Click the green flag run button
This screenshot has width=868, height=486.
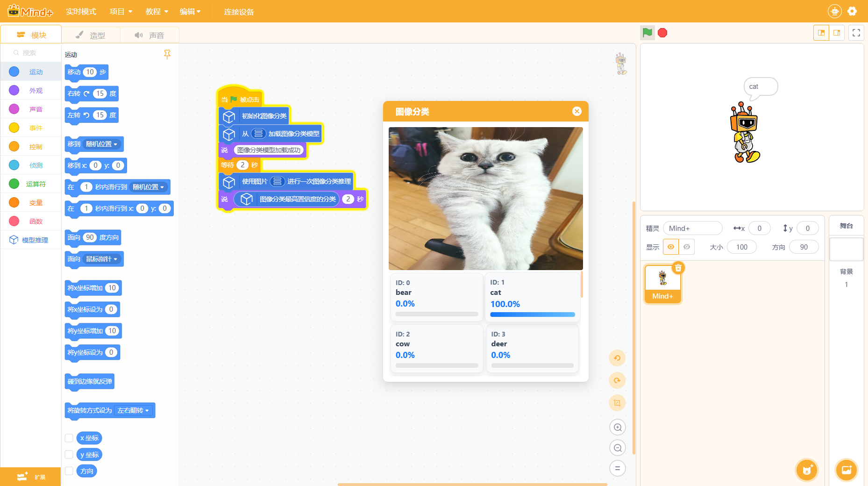647,33
